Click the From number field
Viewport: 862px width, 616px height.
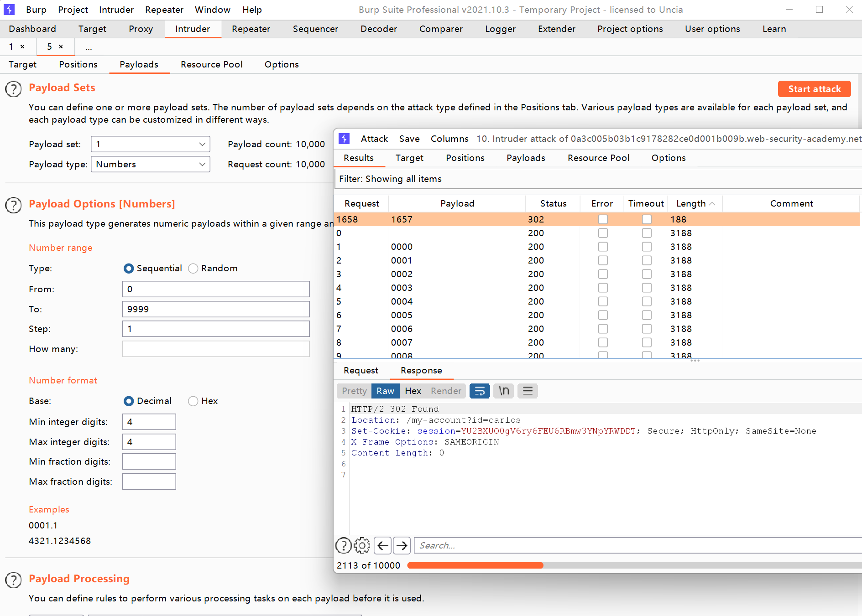point(216,289)
